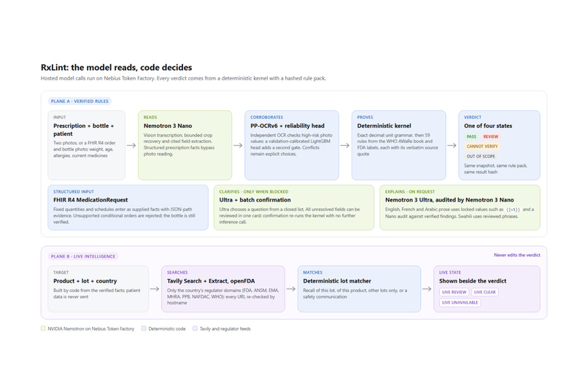The height and width of the screenshot is (392, 588).
Task: Click the 'Product + lot + country' heading
Action: pos(85,281)
